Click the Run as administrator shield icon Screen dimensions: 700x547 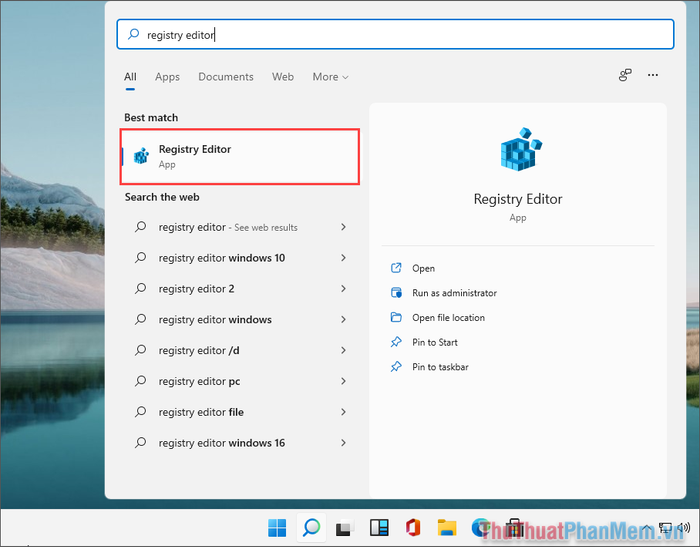click(x=396, y=292)
